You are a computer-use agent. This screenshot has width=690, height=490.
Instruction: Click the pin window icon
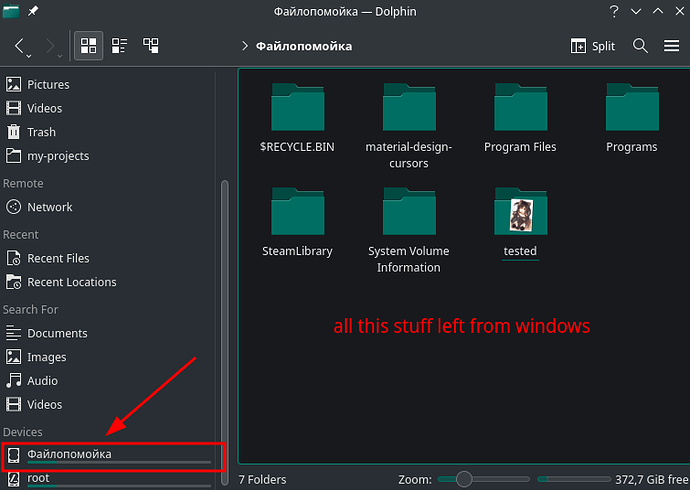pyautogui.click(x=33, y=11)
